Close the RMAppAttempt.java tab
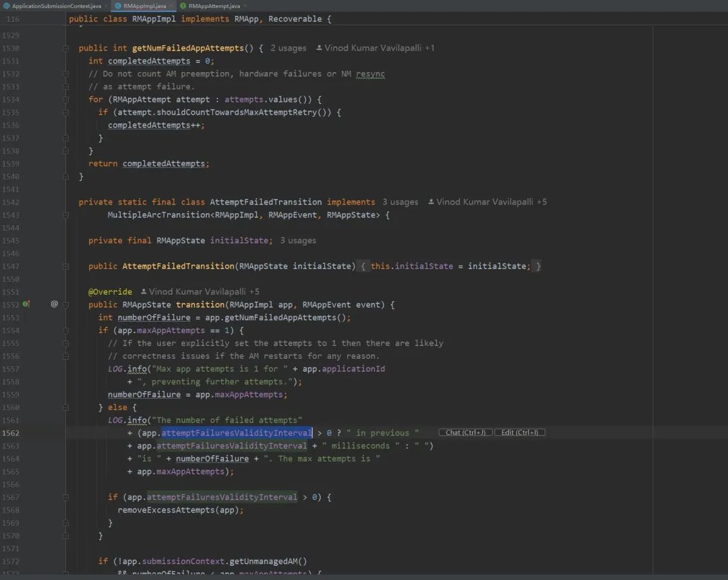 (x=245, y=6)
